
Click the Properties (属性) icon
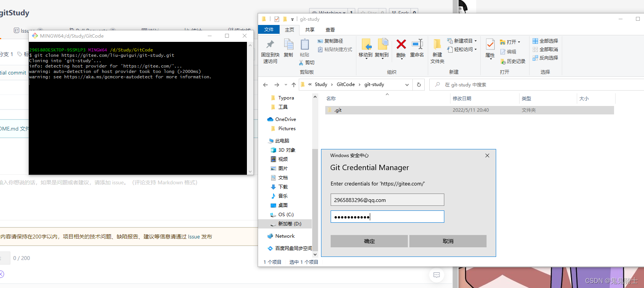click(x=490, y=45)
